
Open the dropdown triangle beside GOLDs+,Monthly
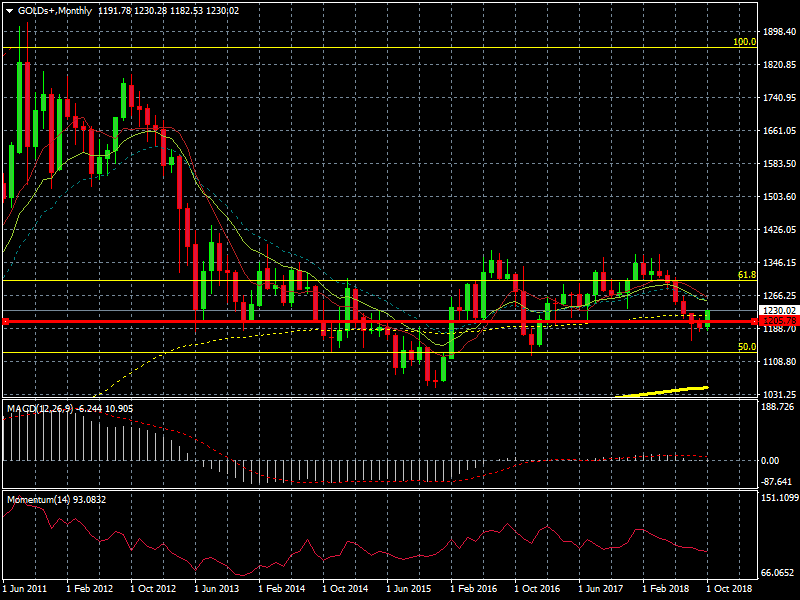tap(9, 9)
